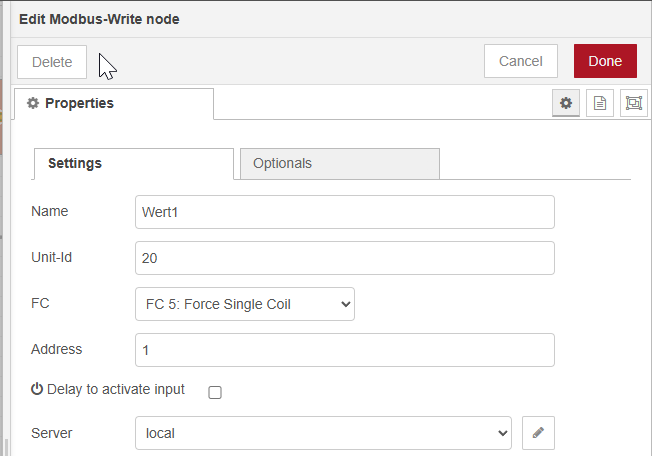Cancel editing the Modbus-Write node

click(x=521, y=61)
